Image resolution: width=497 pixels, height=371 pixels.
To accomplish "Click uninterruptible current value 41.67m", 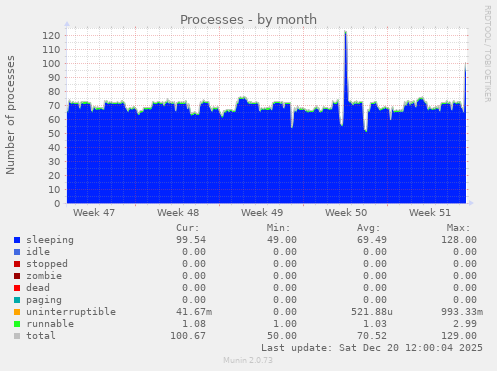I will coord(194,312).
